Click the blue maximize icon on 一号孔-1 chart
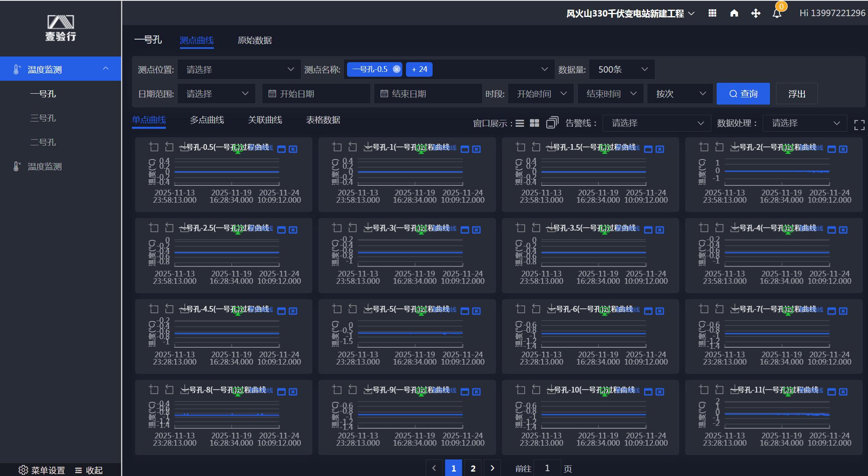 coord(465,149)
